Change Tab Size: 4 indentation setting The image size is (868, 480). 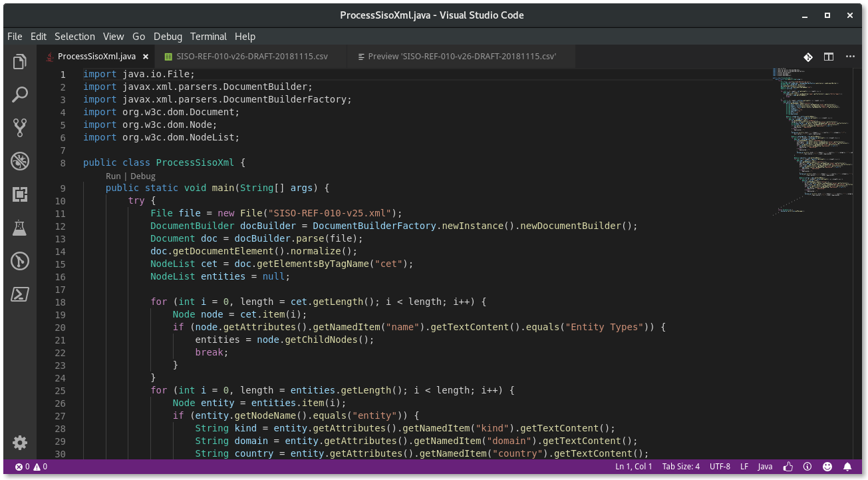point(681,467)
